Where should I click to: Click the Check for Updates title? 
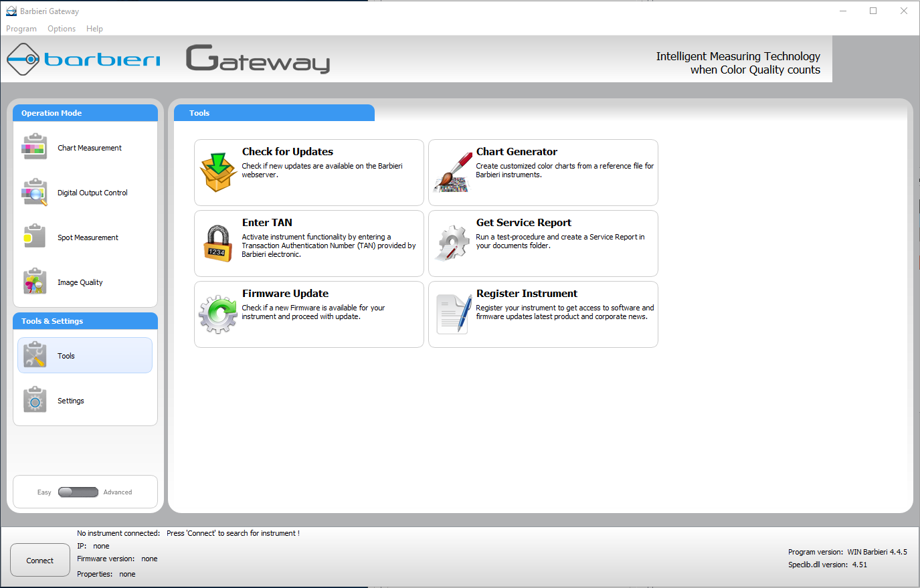coord(288,152)
